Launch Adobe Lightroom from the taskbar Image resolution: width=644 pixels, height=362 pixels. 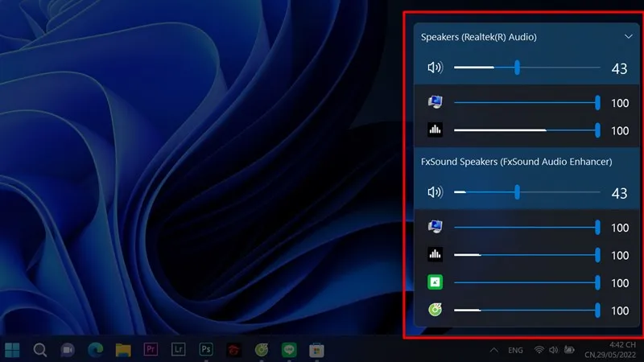pyautogui.click(x=178, y=349)
